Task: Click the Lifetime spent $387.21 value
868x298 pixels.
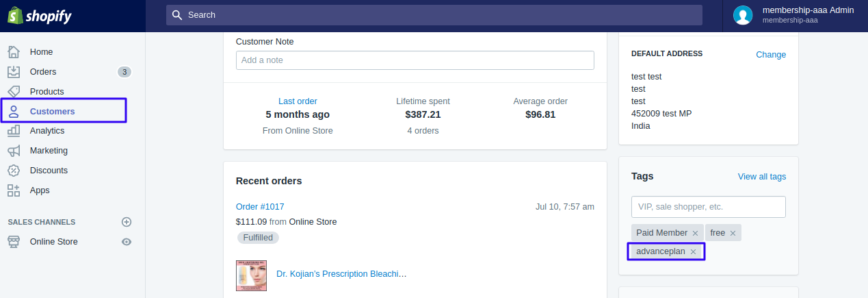Action: tap(423, 114)
